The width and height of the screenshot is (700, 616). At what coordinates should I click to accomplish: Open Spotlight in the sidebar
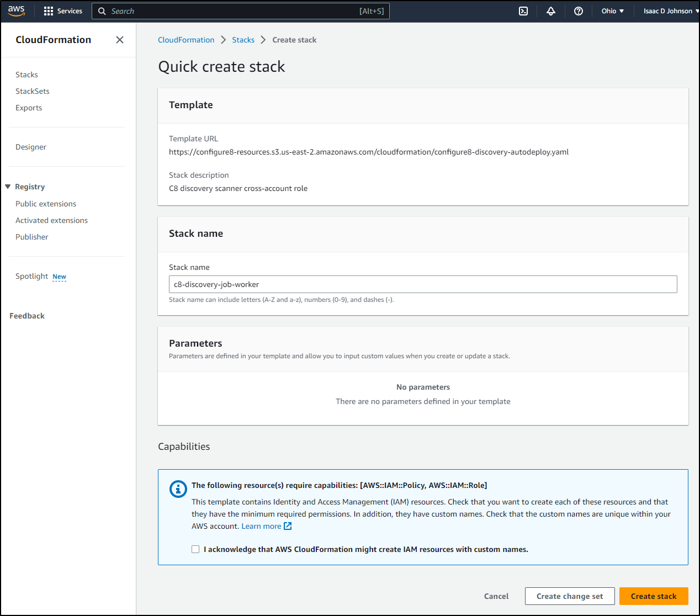(32, 276)
